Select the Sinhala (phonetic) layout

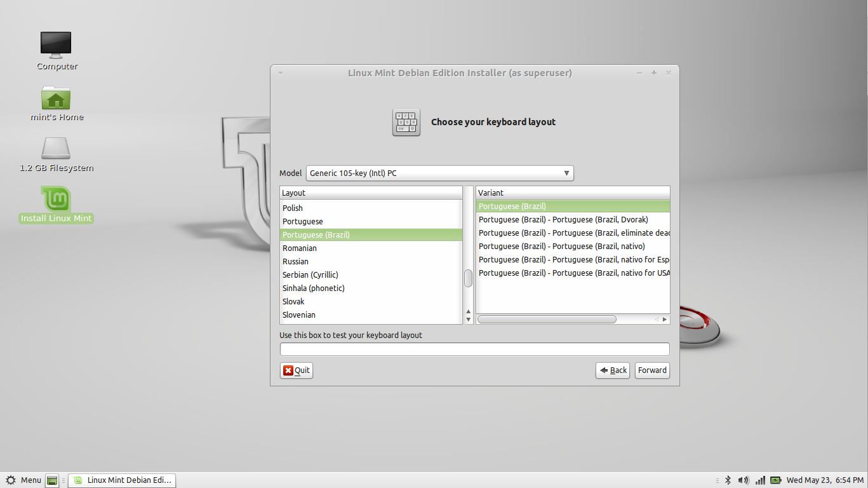click(x=371, y=288)
